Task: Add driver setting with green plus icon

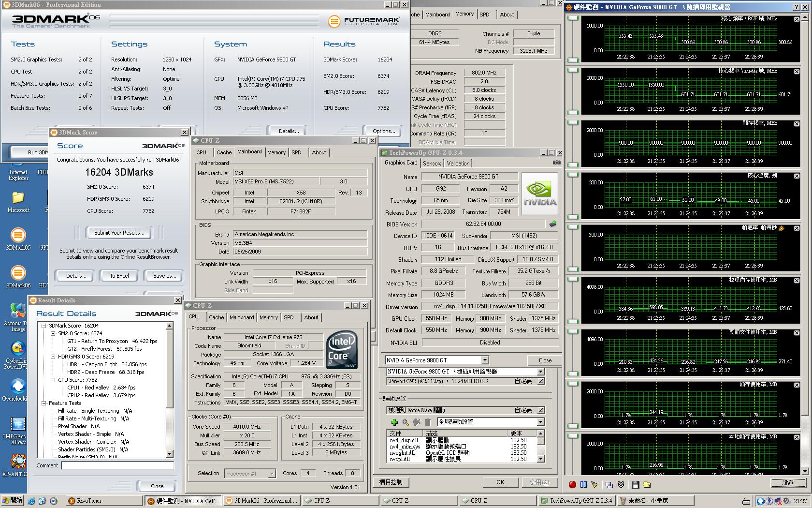Action: [394, 422]
